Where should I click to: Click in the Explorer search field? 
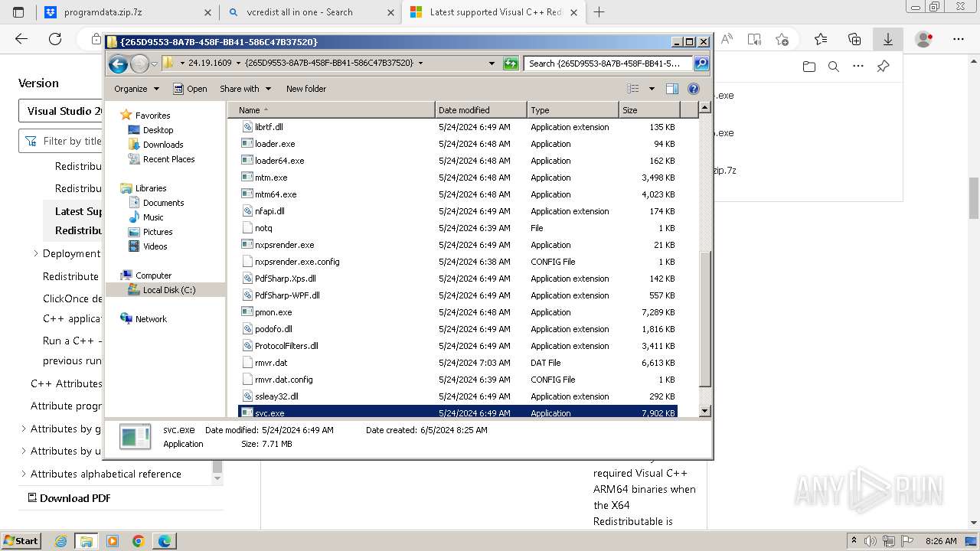609,64
